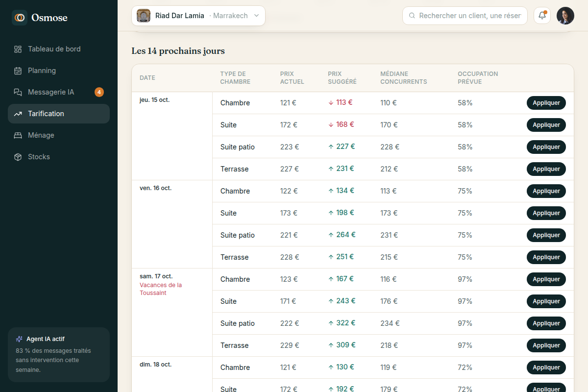Apply the 251 € Terrasse price
The image size is (588, 392).
point(546,257)
